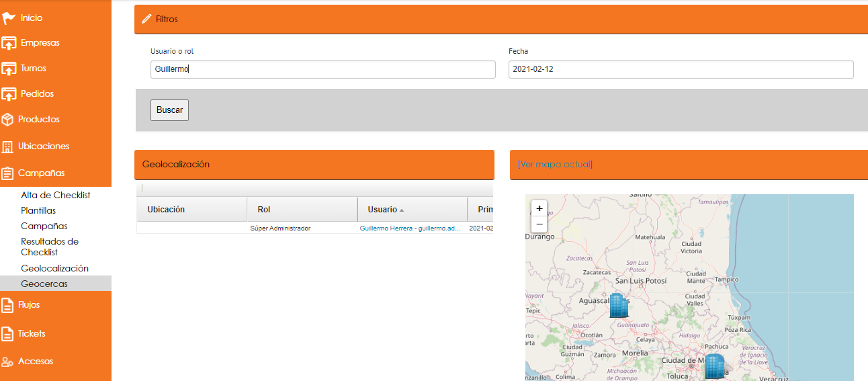Screen dimensions: 868x381
Task: Open the Guillermo Herrera user link
Action: (x=411, y=228)
